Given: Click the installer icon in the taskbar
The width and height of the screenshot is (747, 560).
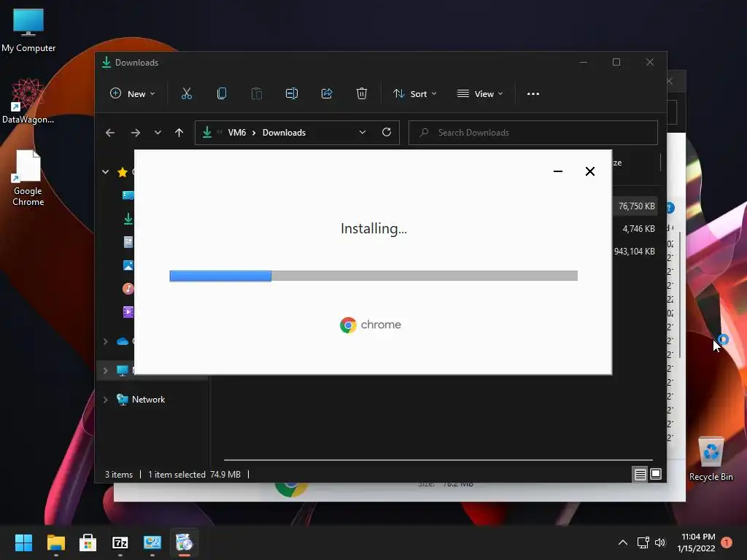Looking at the screenshot, I should coord(185,542).
